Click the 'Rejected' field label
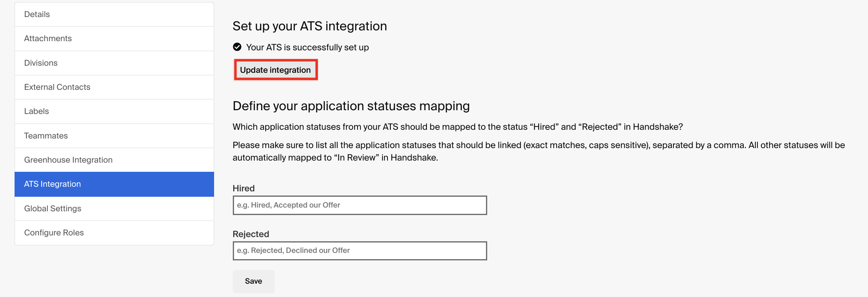The image size is (868, 297). 251,234
